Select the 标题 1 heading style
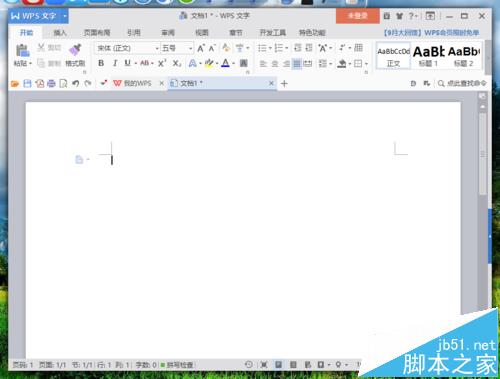The width and height of the screenshot is (500, 379). point(428,56)
